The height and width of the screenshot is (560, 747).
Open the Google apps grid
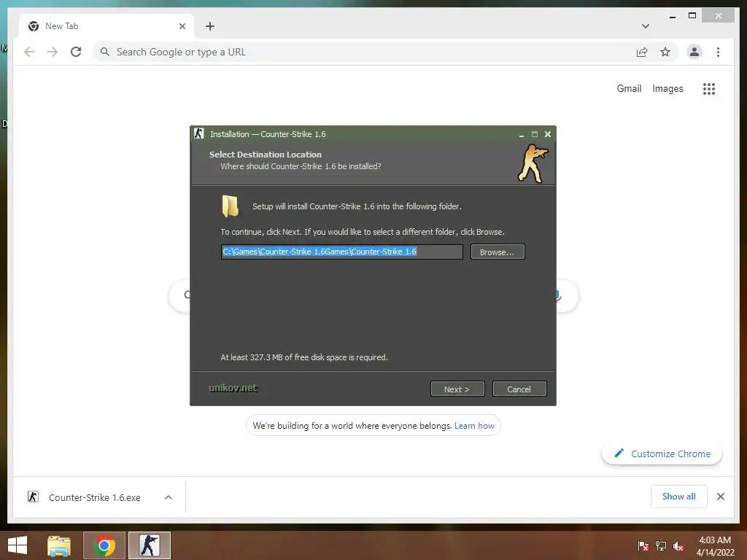click(709, 88)
